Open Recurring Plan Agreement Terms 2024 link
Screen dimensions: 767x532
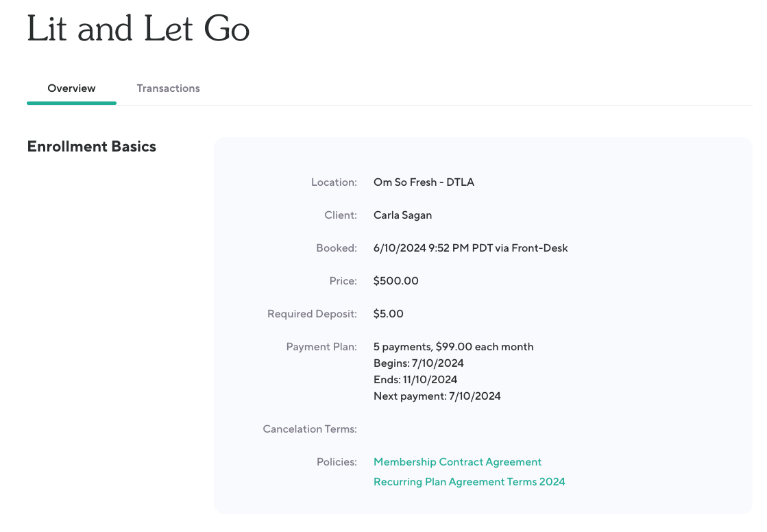(x=469, y=482)
